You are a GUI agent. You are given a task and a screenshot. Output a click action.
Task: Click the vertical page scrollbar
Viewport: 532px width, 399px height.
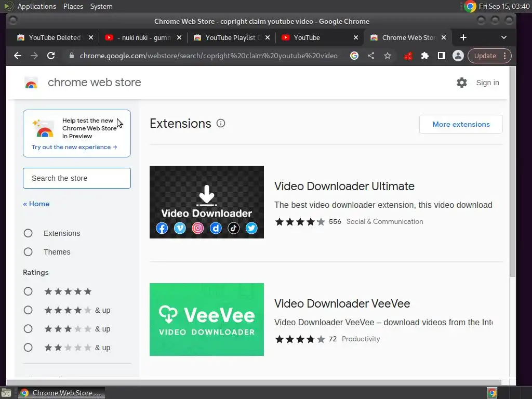tap(513, 171)
